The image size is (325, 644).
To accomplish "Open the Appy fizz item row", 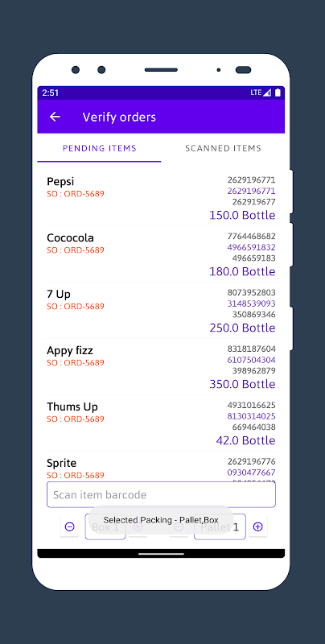I will click(161, 366).
